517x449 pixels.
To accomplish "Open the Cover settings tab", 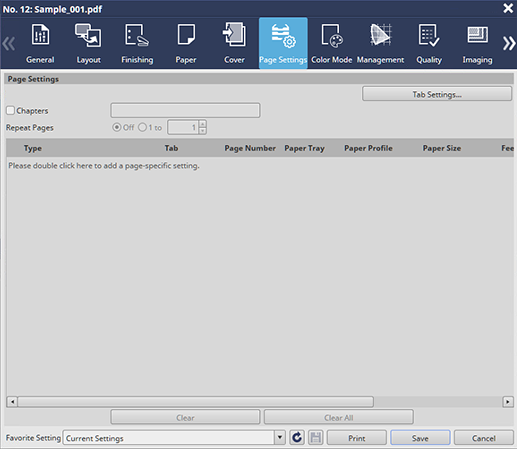I will [x=234, y=43].
